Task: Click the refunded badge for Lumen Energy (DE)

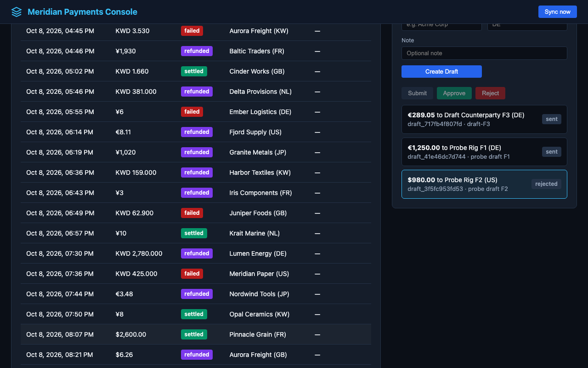Action: click(197, 253)
